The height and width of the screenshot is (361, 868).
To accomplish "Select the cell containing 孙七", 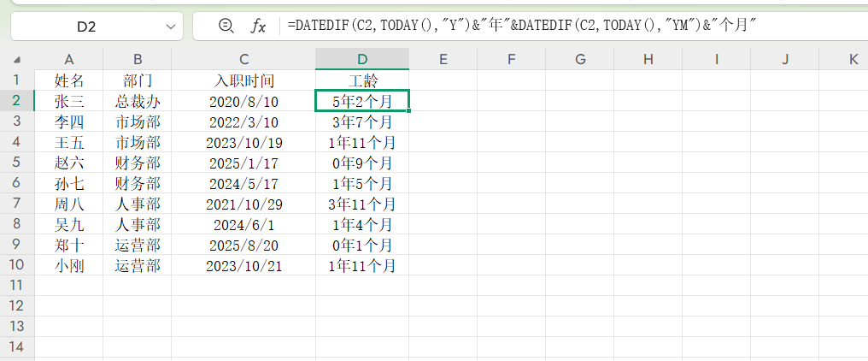I will point(68,183).
